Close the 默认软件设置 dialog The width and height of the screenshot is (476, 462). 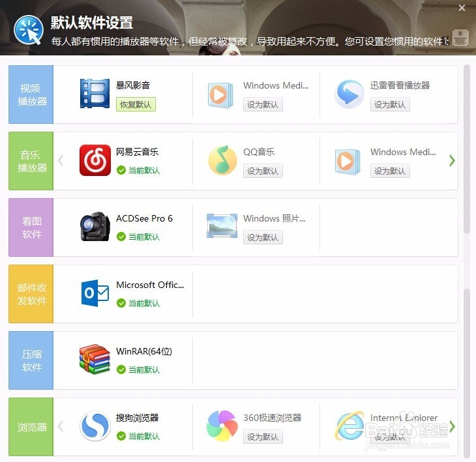point(462,8)
